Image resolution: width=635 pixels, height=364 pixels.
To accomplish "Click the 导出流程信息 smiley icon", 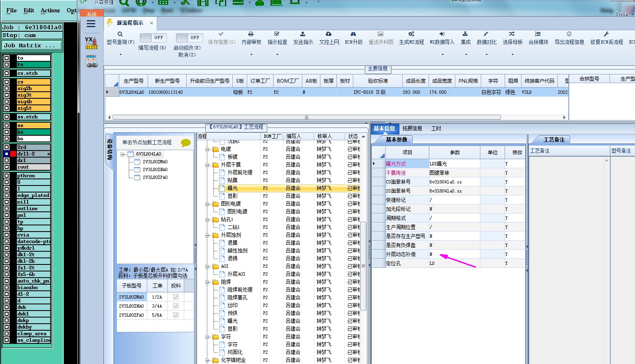I will (569, 34).
